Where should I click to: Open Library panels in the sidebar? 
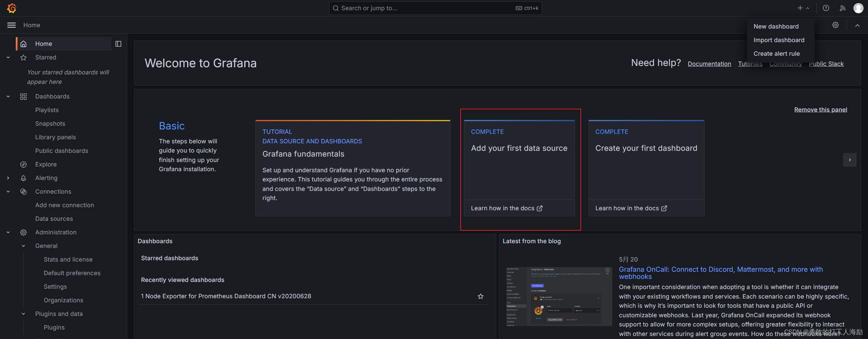pyautogui.click(x=56, y=137)
